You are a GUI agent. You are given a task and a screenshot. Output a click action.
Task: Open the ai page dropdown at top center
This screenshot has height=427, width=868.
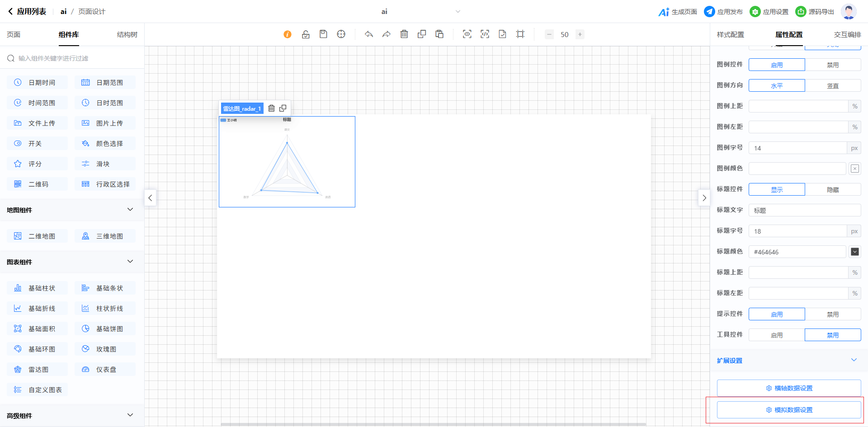(x=458, y=12)
